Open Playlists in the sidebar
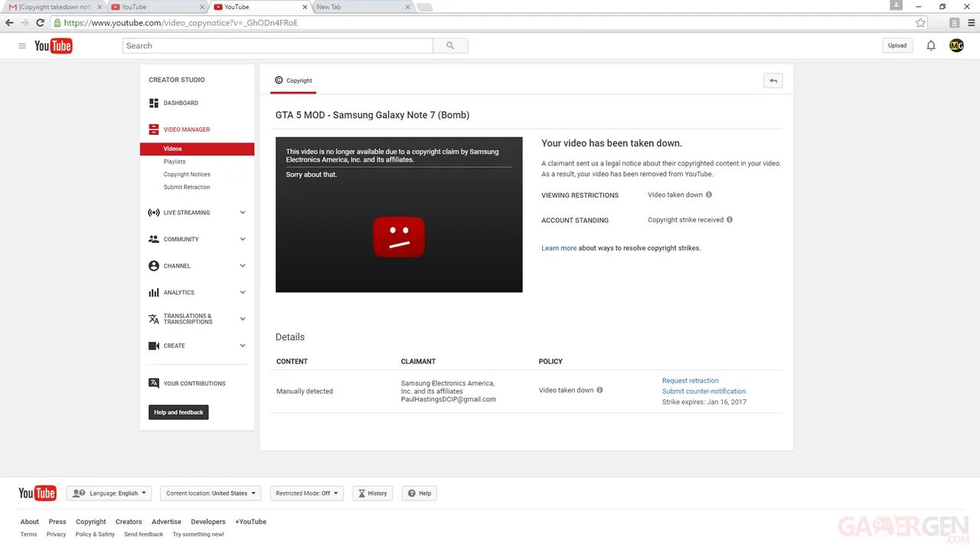 [175, 162]
